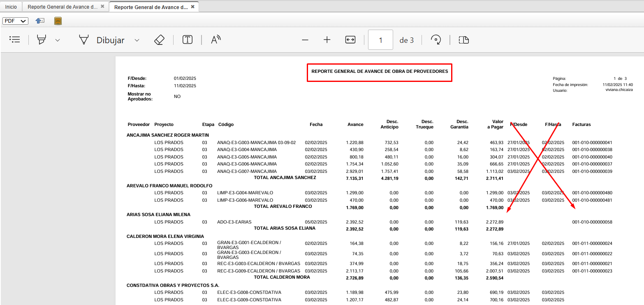The width and height of the screenshot is (644, 305).
Task: Zoom in with the plus button
Action: [x=327, y=40]
